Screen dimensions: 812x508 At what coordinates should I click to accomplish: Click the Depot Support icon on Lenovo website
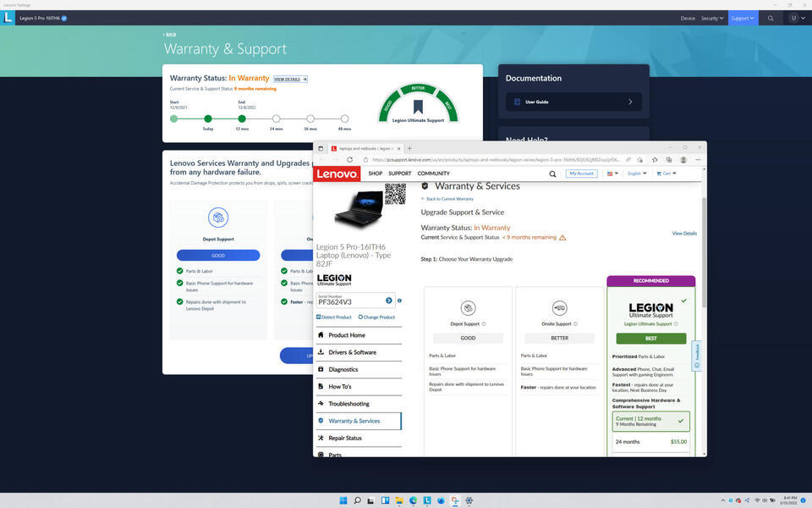(468, 308)
